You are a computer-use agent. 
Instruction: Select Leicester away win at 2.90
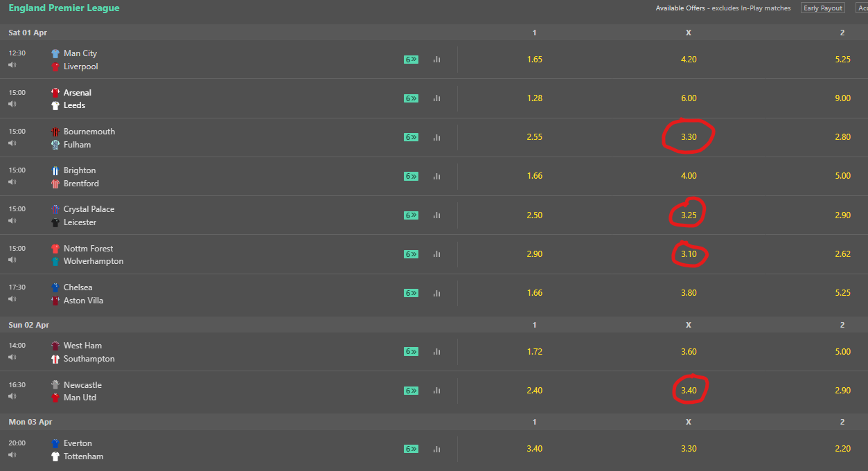(842, 215)
